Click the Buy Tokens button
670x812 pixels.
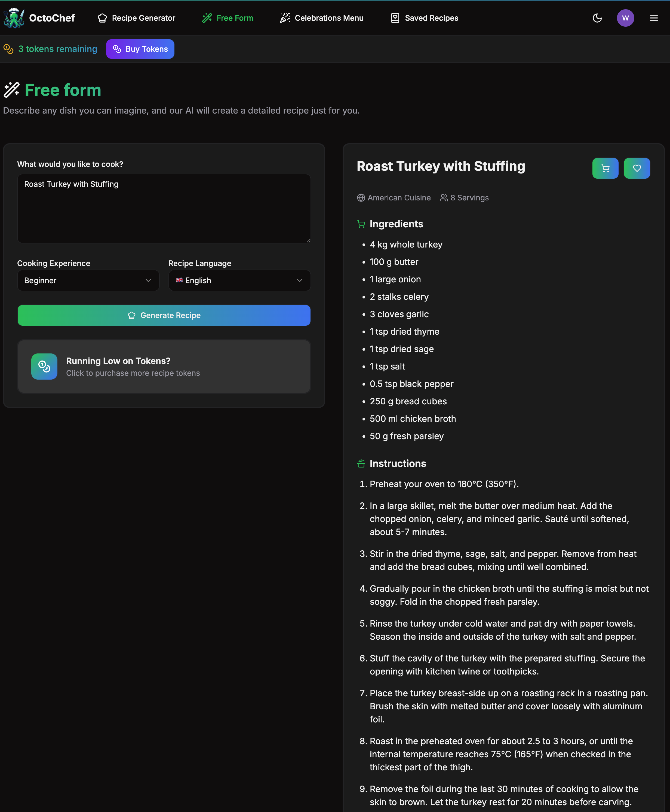click(x=140, y=49)
